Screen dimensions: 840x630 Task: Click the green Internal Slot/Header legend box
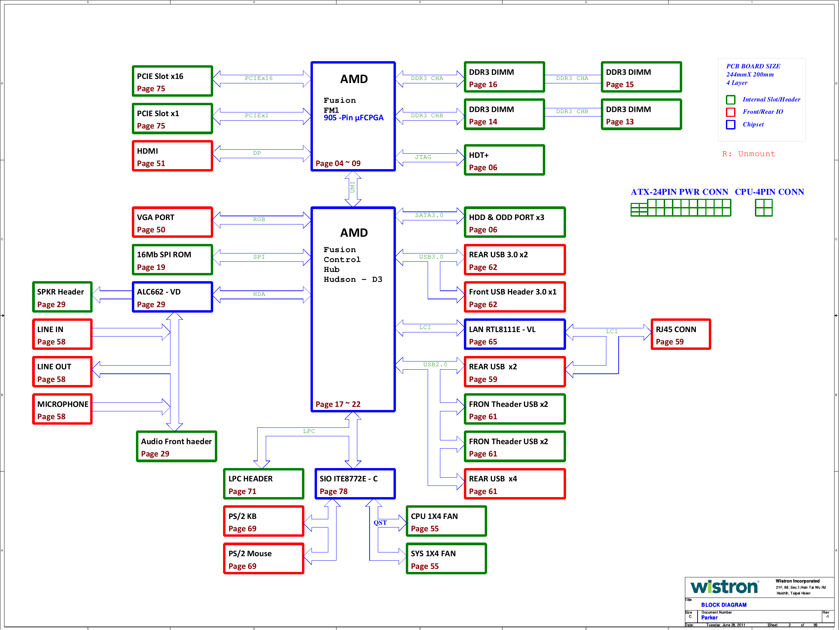tap(730, 99)
